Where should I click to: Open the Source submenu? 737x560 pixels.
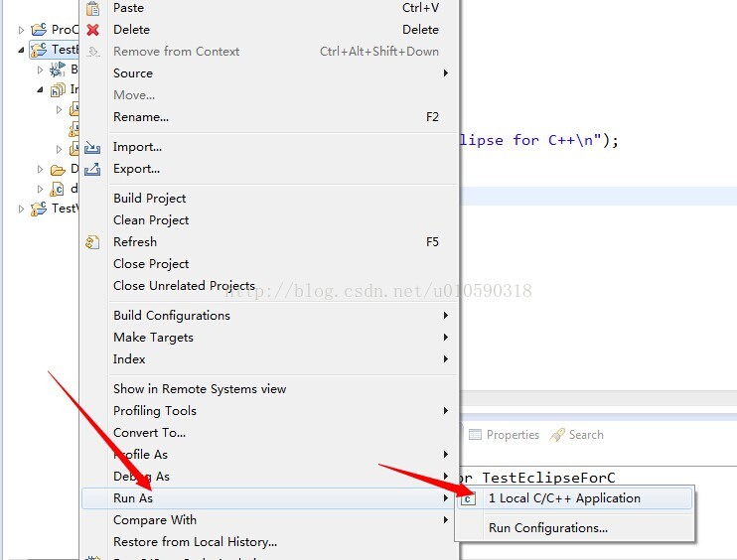[269, 73]
